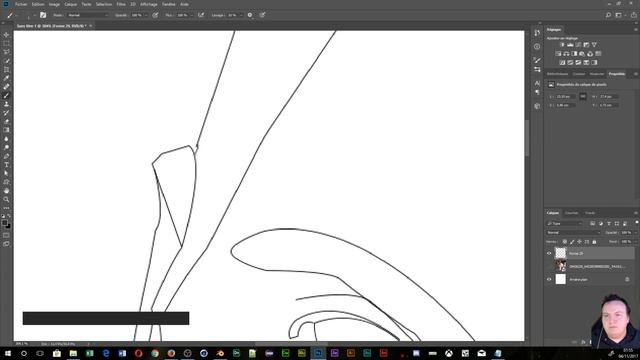Select the Gradient tool
Image resolution: width=640 pixels, height=360 pixels.
[x=6, y=130]
